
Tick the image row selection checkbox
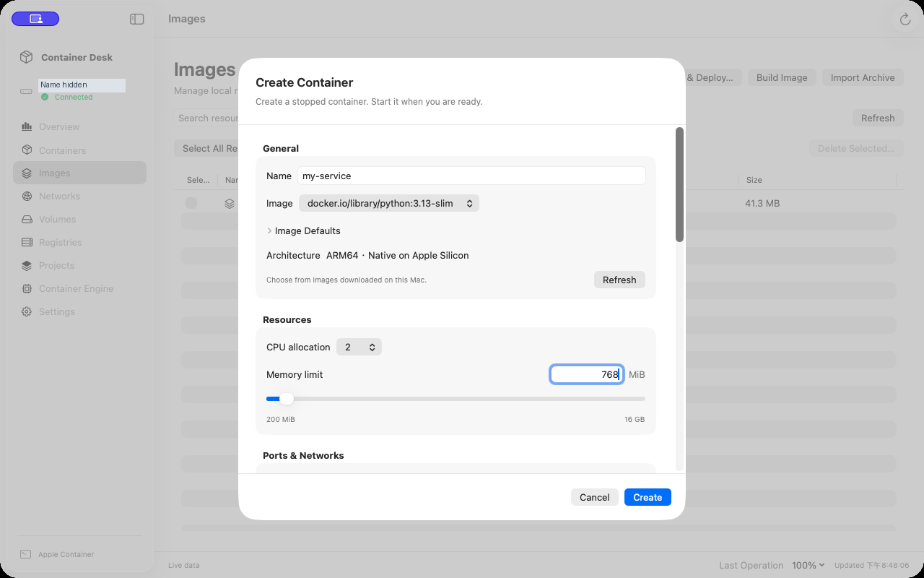point(191,204)
